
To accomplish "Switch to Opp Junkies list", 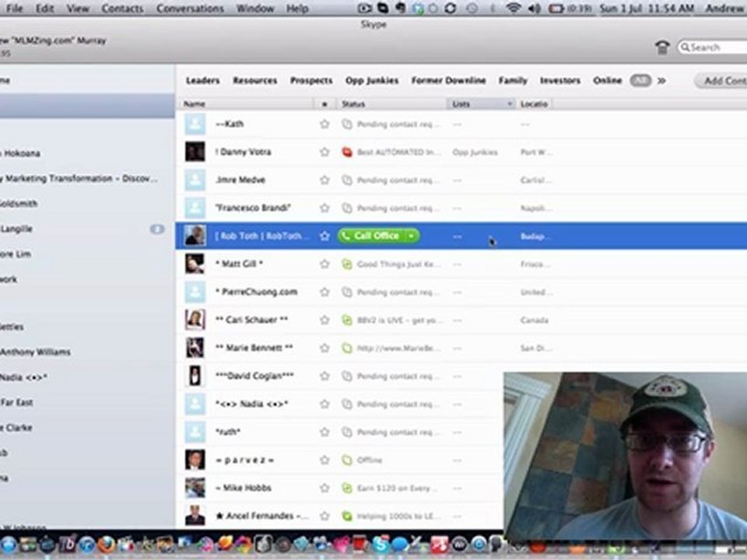I will tap(372, 80).
